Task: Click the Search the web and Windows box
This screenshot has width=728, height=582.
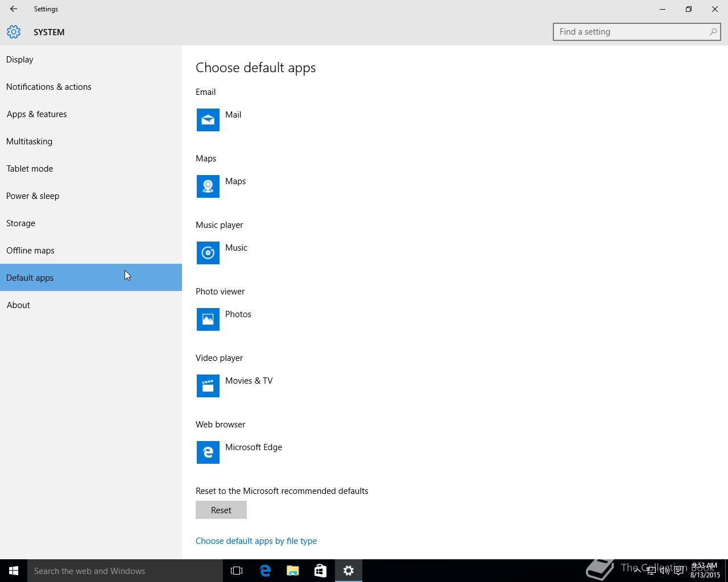Action: (125, 571)
